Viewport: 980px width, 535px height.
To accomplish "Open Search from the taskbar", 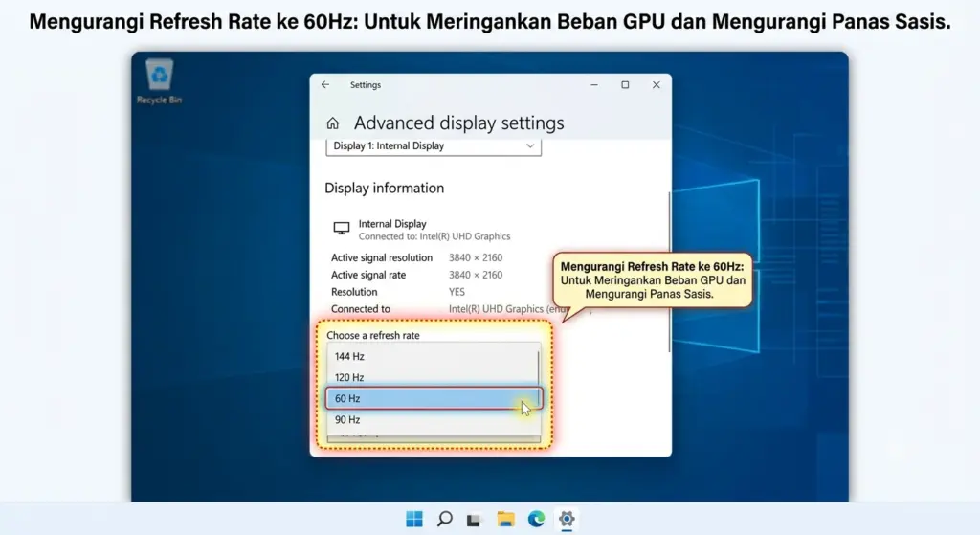I will click(444, 519).
